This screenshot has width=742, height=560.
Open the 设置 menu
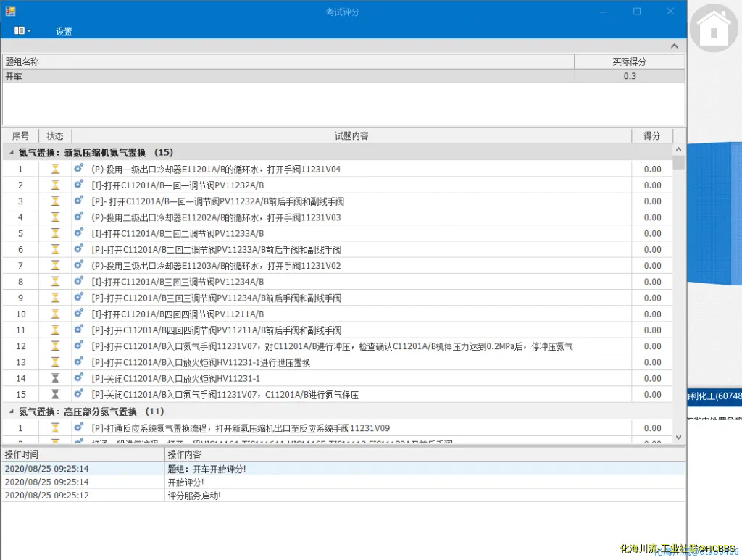(64, 32)
